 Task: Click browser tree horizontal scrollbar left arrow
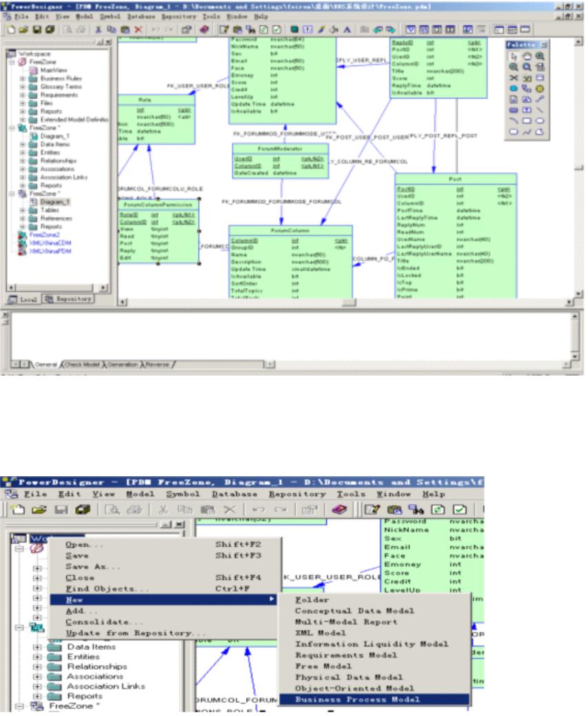click(12, 287)
